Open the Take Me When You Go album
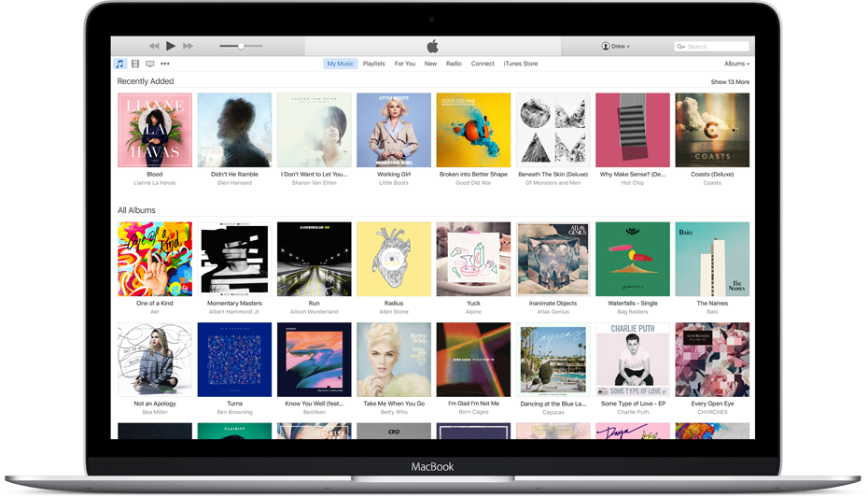Image resolution: width=868 pixels, height=497 pixels. pyautogui.click(x=394, y=360)
